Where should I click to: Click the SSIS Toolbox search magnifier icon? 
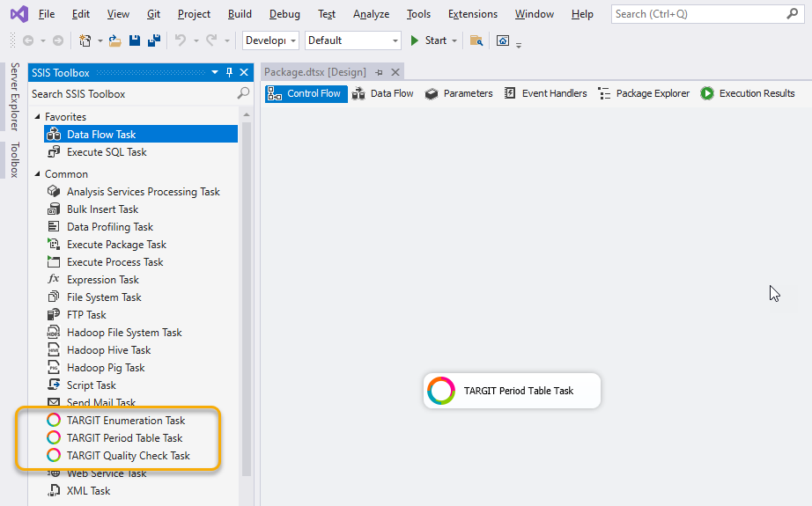(x=243, y=93)
